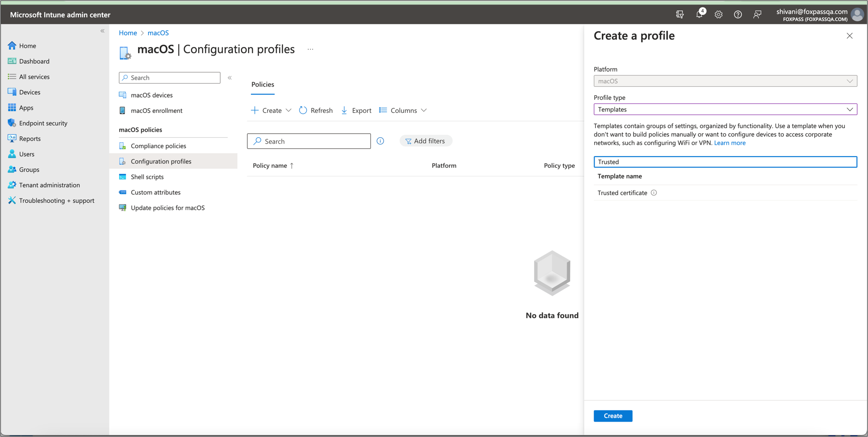Viewport: 868px width, 437px height.
Task: Click the Export download icon
Action: [344, 110]
